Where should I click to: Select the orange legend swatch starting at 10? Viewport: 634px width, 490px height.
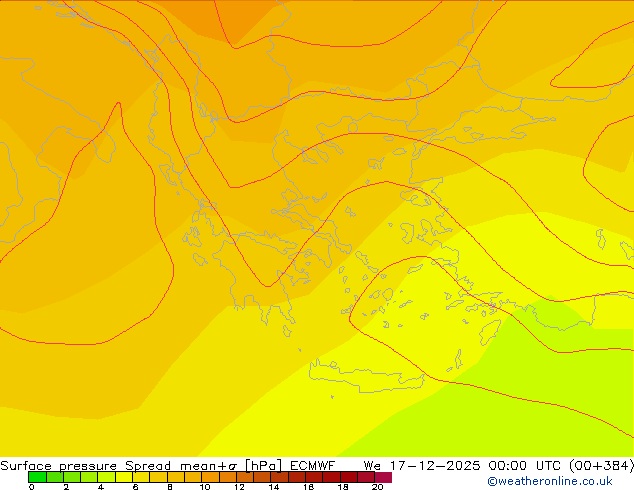[210, 477]
